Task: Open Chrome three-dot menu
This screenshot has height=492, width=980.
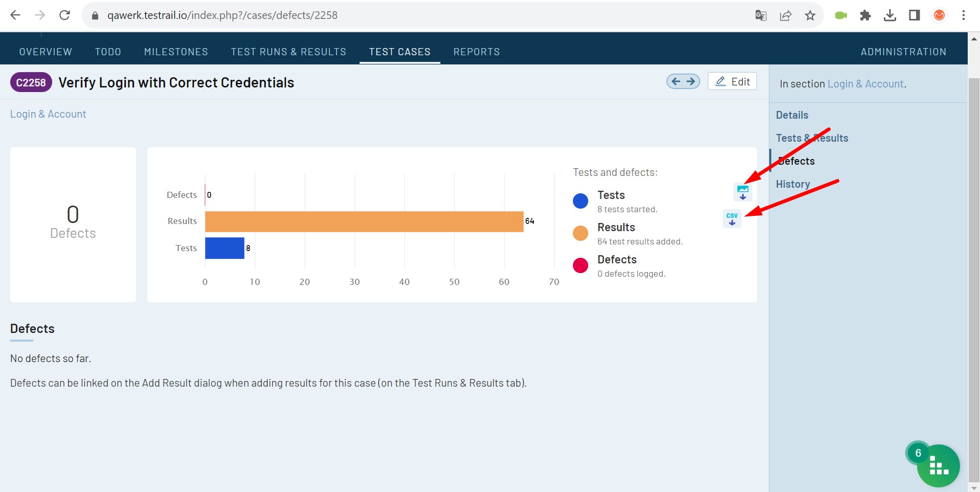Action: pyautogui.click(x=963, y=15)
